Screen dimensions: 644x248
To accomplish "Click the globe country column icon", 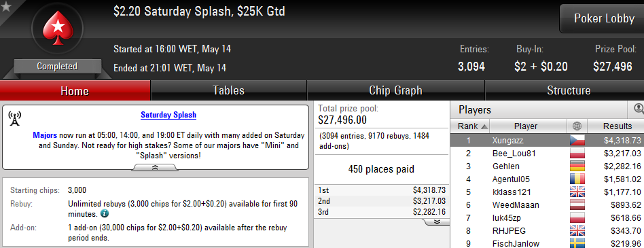I will click(x=577, y=126).
